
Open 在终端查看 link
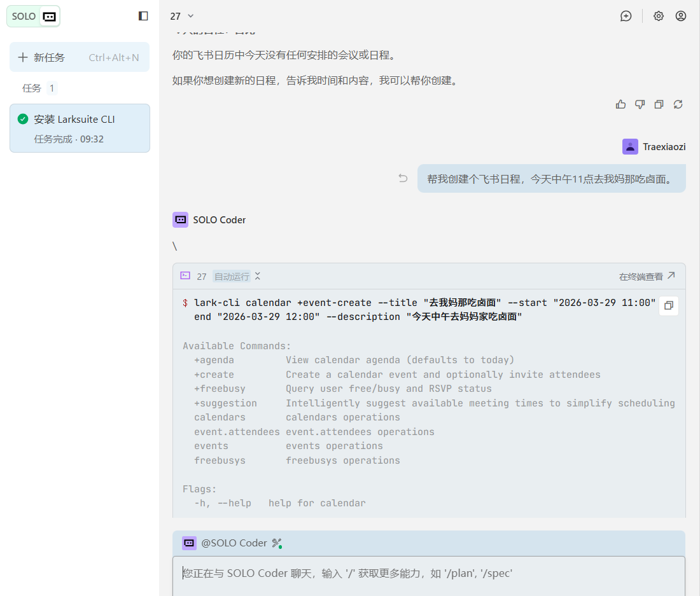[x=647, y=277]
